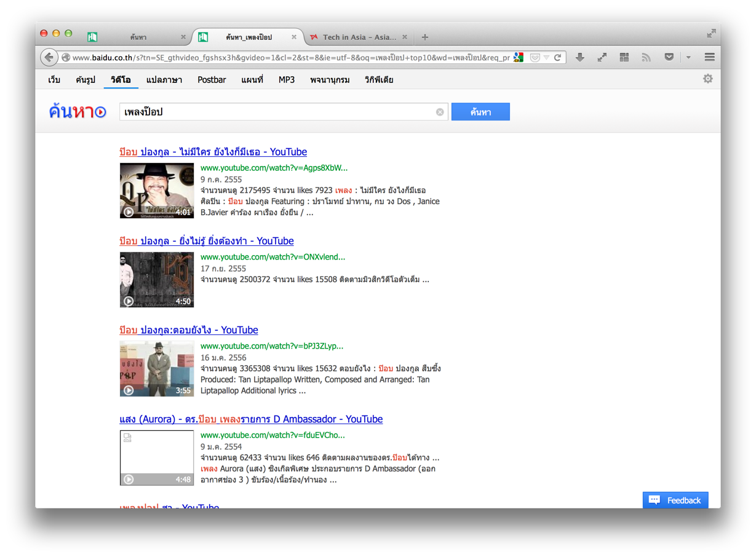Click the Pocket save icon inside the URL bar
Screen dimensions: 756x557
(535, 57)
